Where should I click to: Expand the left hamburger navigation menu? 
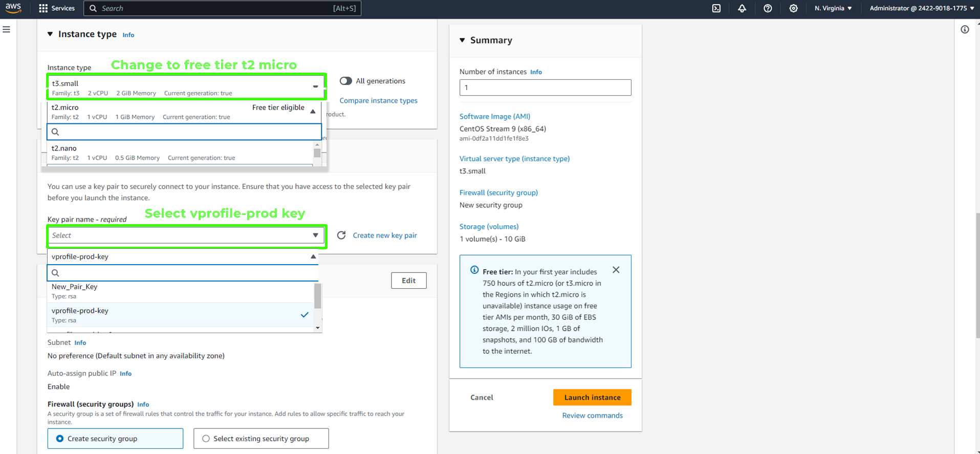tap(7, 30)
